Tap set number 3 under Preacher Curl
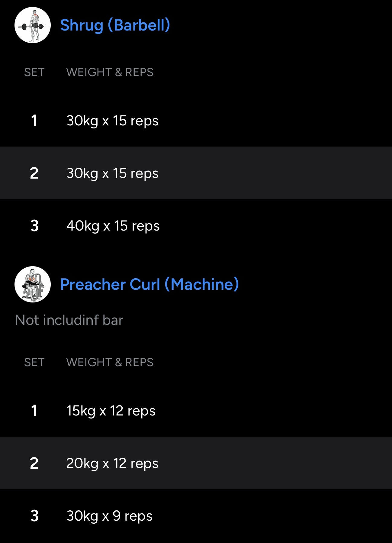Viewport: 392px width, 543px height. pyautogui.click(x=34, y=516)
